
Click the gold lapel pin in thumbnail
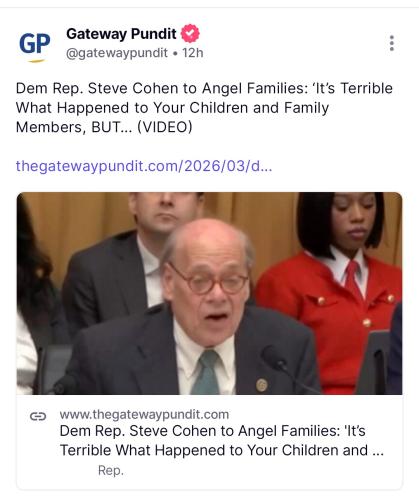pos(262,385)
